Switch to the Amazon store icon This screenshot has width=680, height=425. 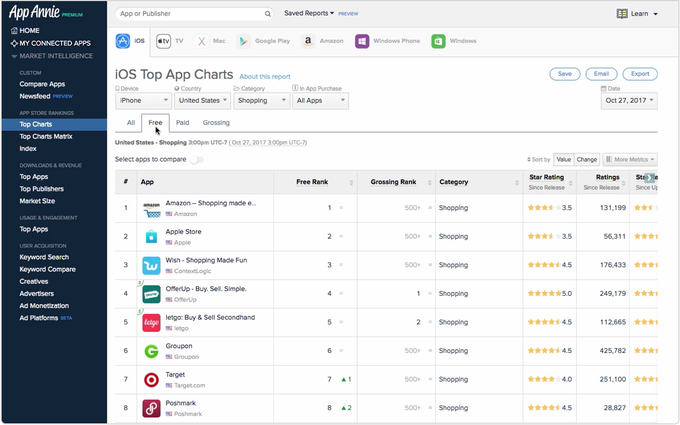tap(308, 42)
